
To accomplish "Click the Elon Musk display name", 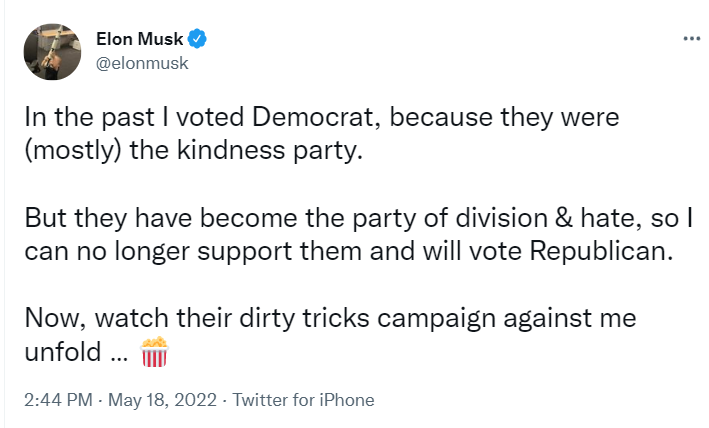I will point(140,40).
